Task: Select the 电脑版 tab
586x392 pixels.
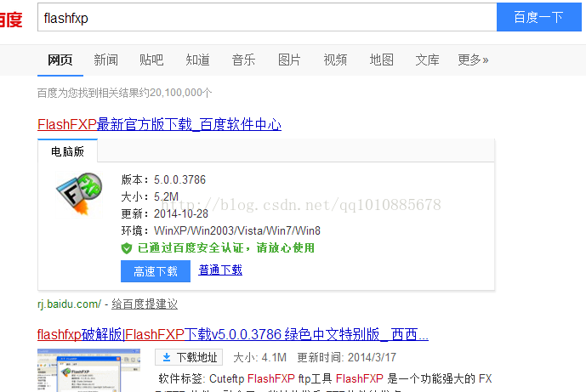Action: tap(68, 151)
